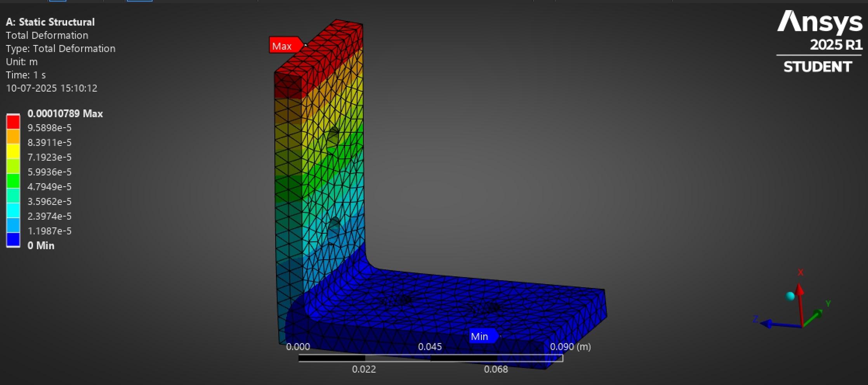
Task: Click the legend value 8.3911e-5
Action: point(49,142)
